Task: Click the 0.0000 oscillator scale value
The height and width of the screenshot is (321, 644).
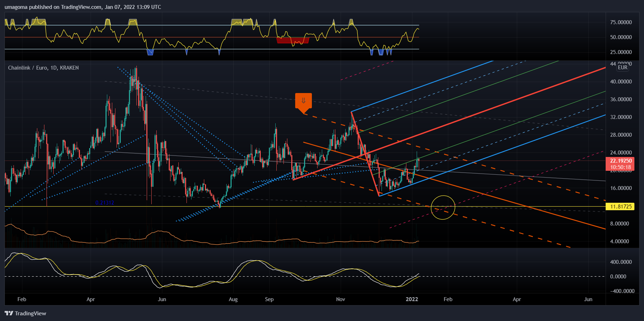Action: pos(618,276)
